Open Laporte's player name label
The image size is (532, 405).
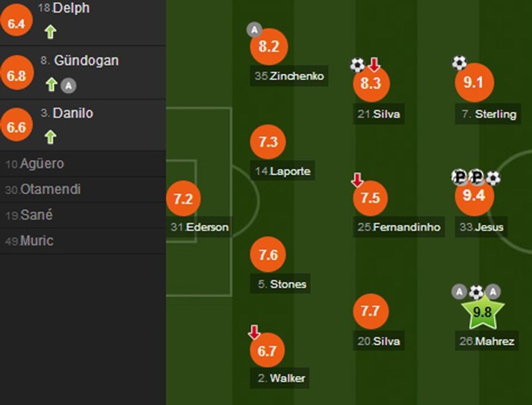[x=283, y=172]
